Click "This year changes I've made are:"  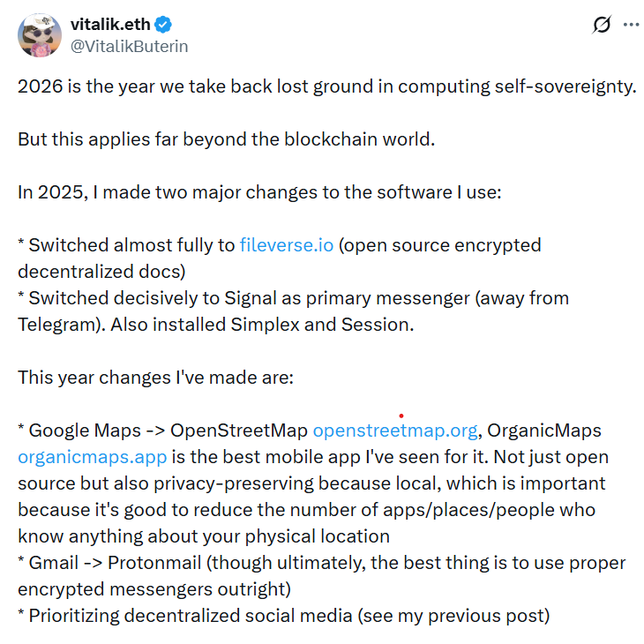tap(158, 378)
